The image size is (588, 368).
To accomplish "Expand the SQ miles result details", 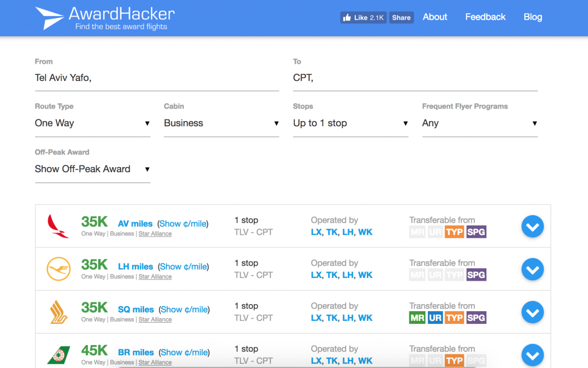I will pos(532,312).
